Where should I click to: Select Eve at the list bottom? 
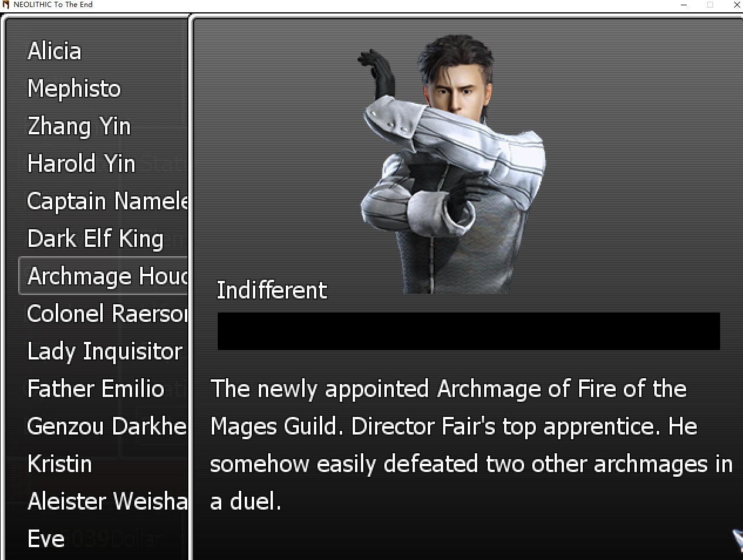point(46,539)
